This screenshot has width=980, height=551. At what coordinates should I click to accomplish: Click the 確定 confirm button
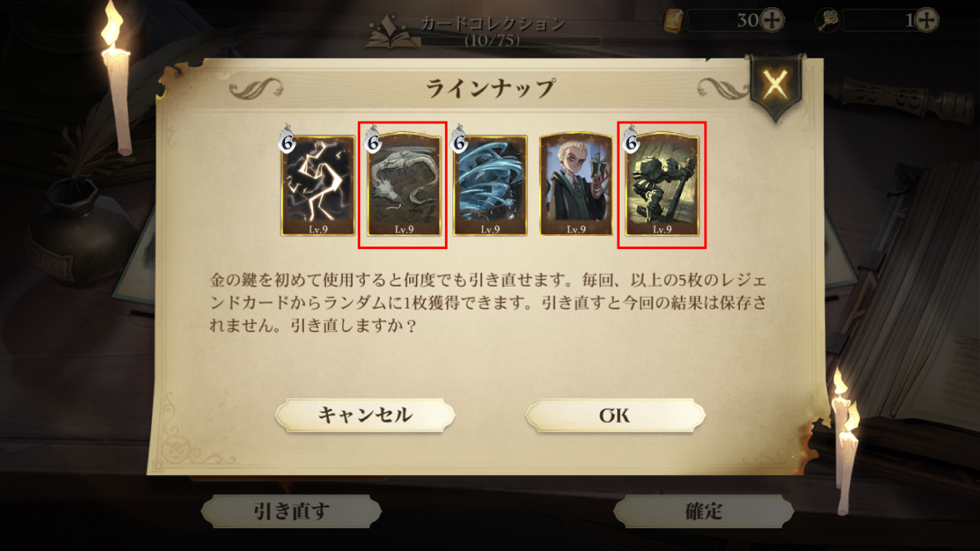click(703, 513)
